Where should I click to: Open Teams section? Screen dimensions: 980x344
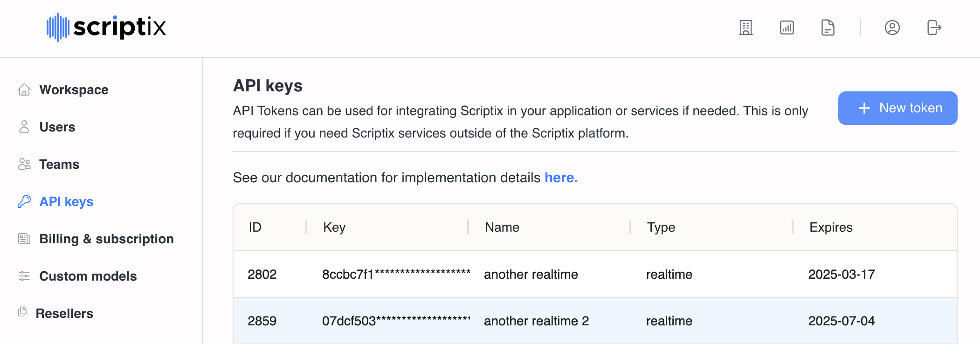(59, 164)
